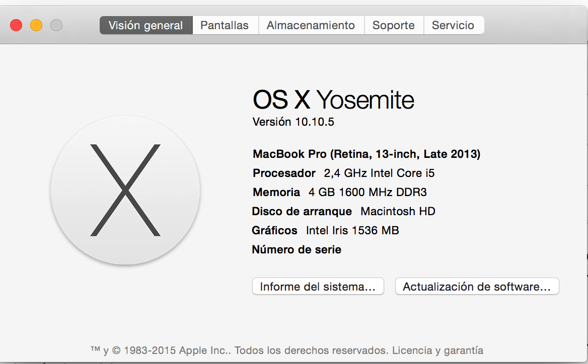The width and height of the screenshot is (588, 364).
Task: Minimize the window with the yellow button
Action: 36,25
